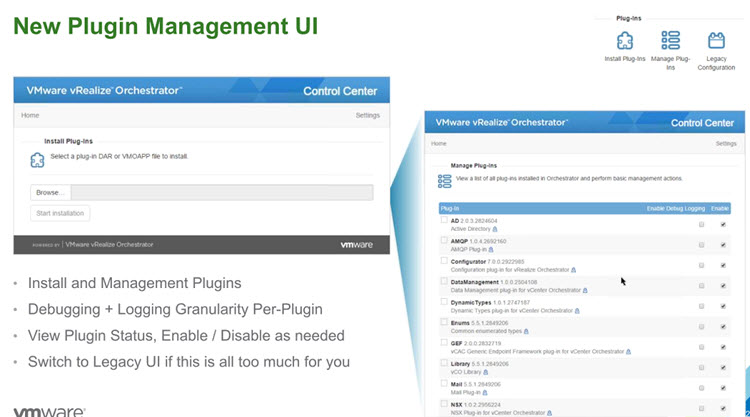Click Home in the Manage Plug-Ins window
The image size is (750, 417).
point(439,143)
